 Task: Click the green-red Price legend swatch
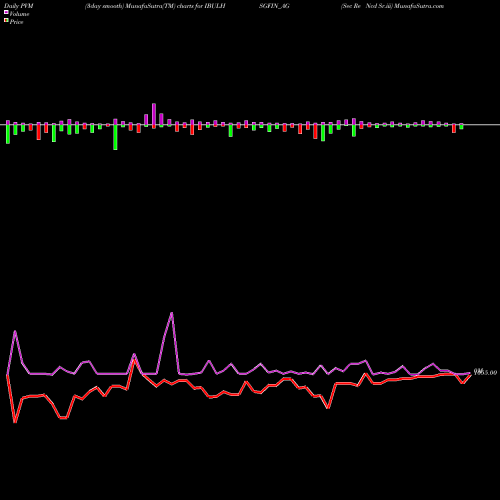click(x=6, y=21)
